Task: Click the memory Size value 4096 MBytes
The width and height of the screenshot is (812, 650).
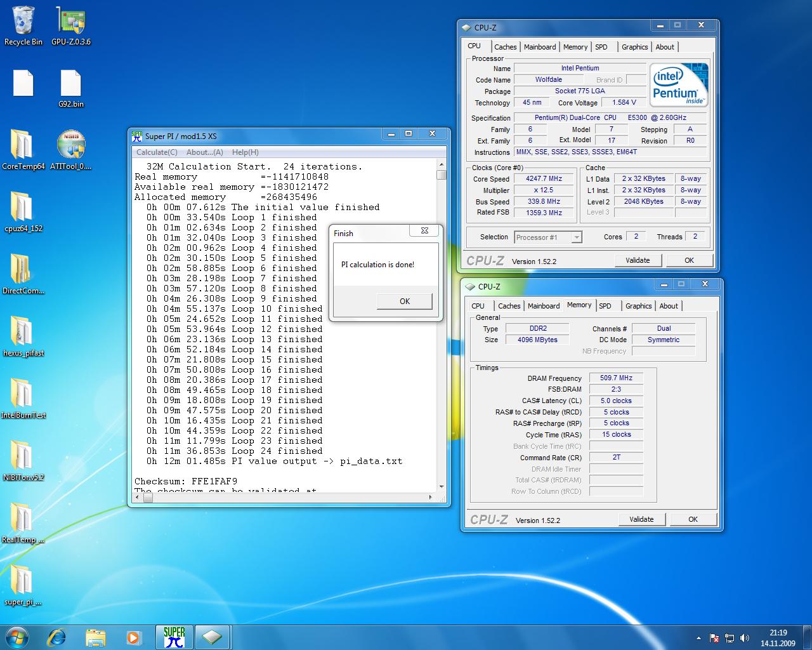Action: coord(537,340)
